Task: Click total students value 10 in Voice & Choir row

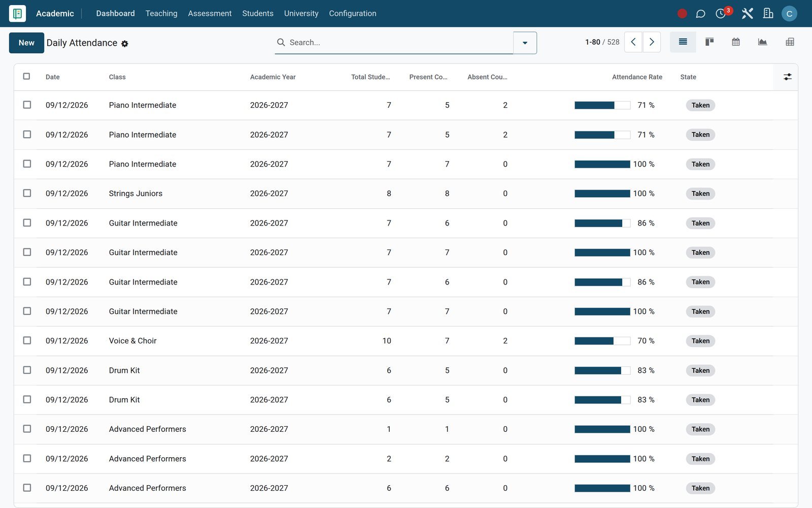Action: pyautogui.click(x=387, y=341)
